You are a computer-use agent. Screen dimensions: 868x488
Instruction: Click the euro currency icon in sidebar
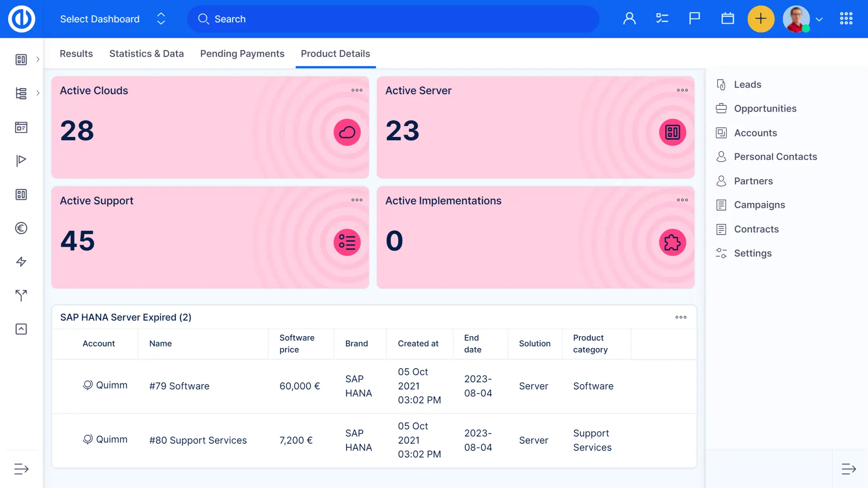coord(21,228)
